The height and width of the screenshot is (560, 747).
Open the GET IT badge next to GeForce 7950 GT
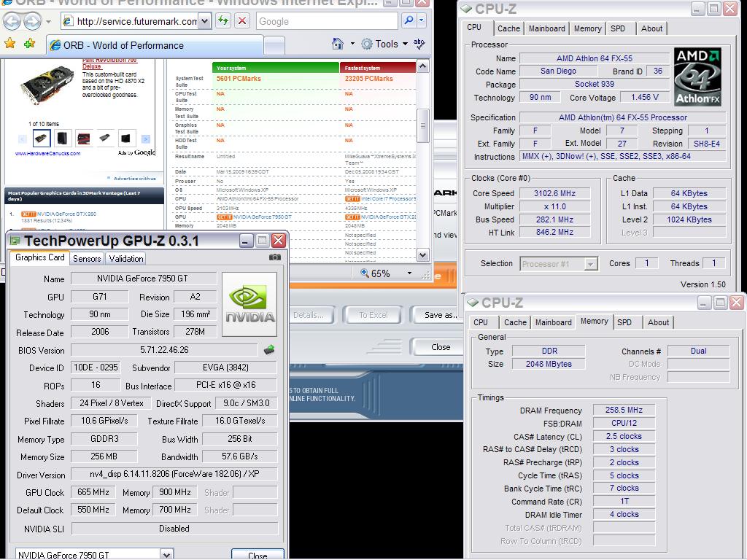point(224,217)
